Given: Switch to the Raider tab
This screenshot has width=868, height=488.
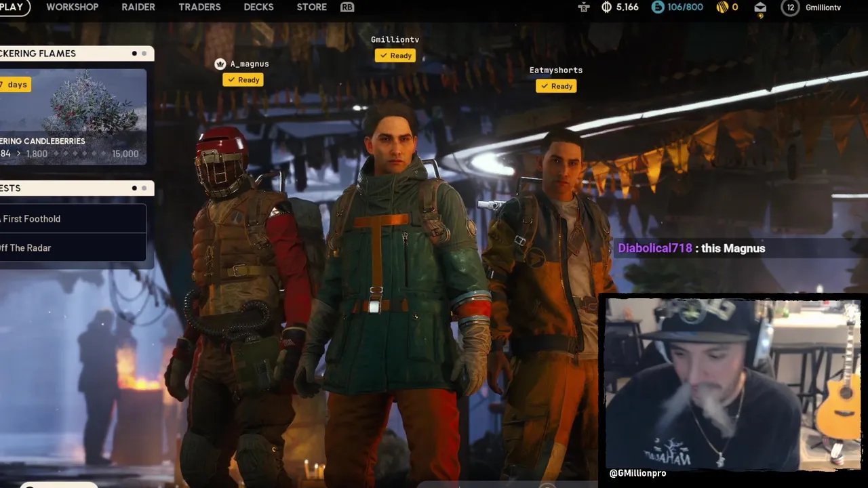Looking at the screenshot, I should [x=138, y=7].
